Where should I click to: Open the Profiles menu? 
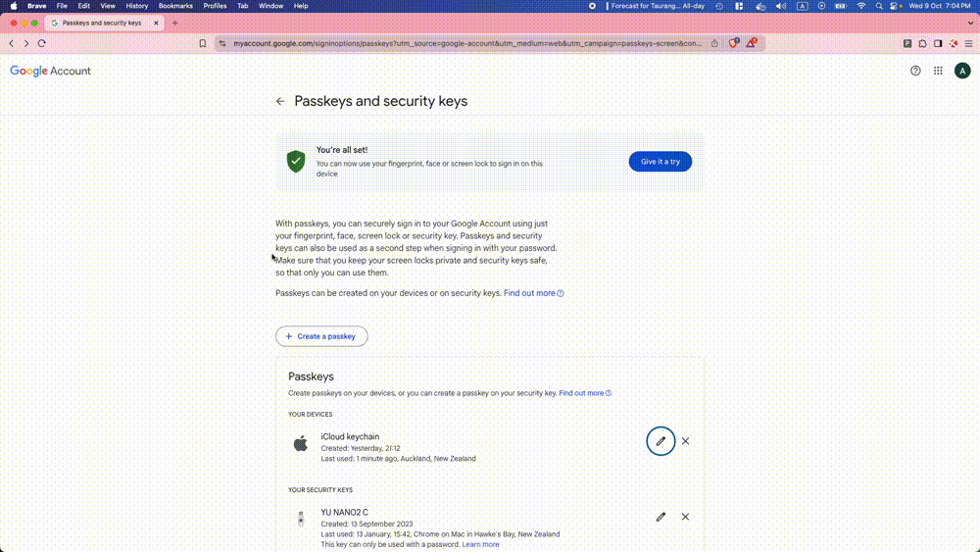click(x=215, y=6)
